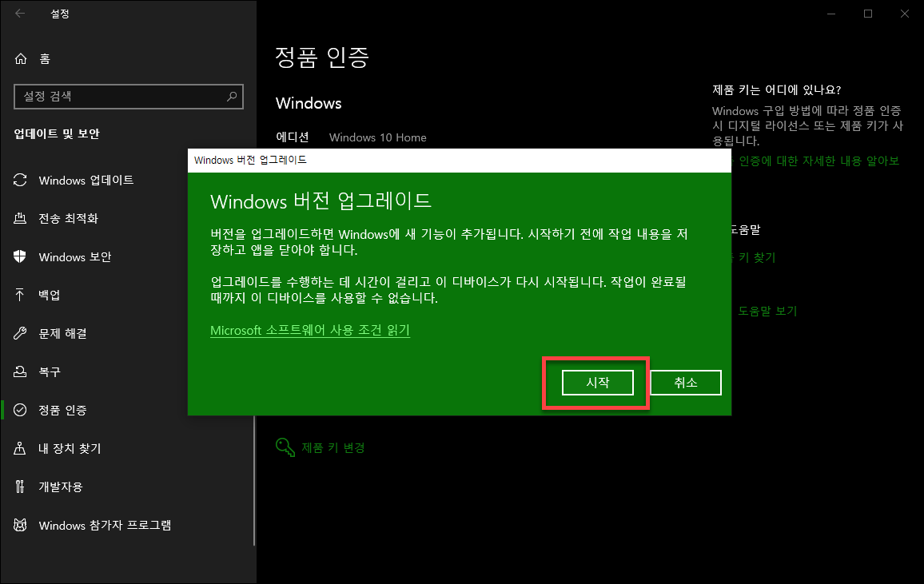Viewport: 924px width, 584px height.
Task: Click the 정품 인증 checkmark icon
Action: point(20,410)
